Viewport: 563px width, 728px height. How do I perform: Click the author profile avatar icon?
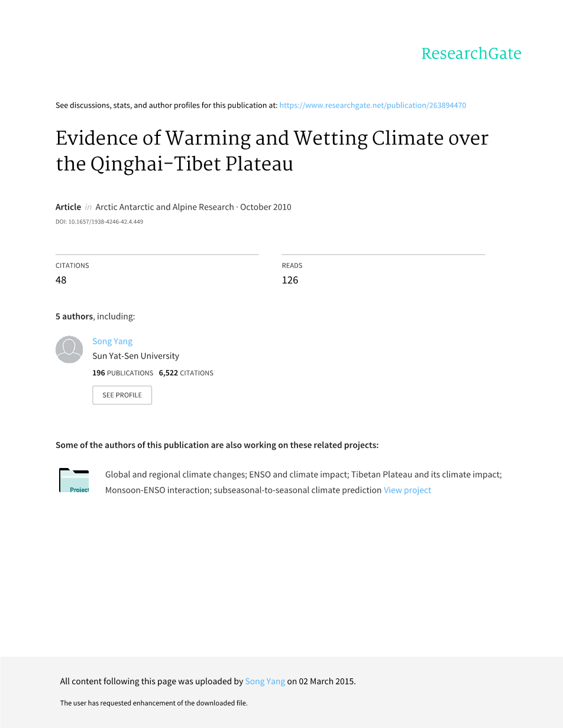[x=69, y=349]
